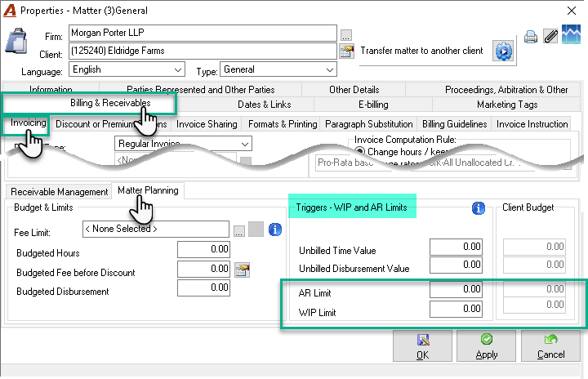Select the Invoice Sharing tab
588x379 pixels.
(207, 124)
